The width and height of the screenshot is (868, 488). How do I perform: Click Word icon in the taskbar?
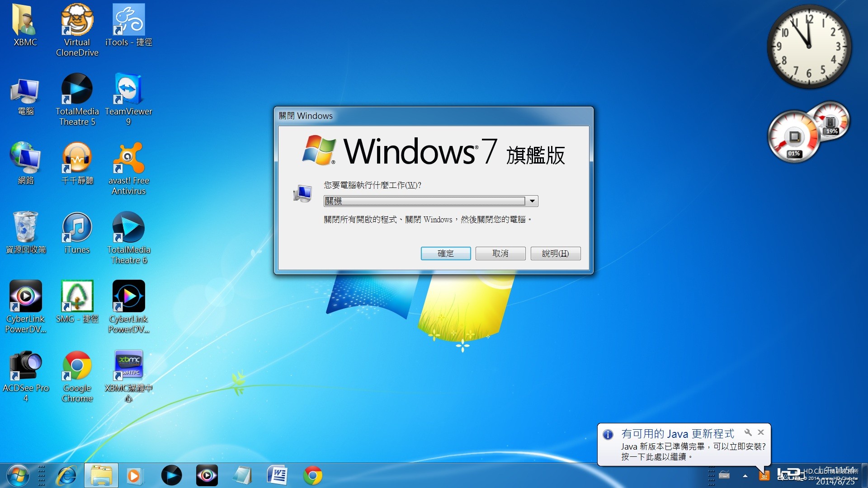(277, 475)
